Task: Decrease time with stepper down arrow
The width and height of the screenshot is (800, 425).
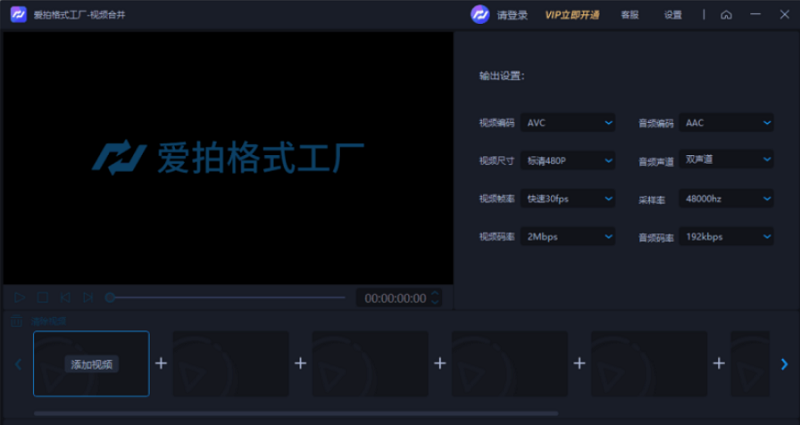Action: click(435, 302)
